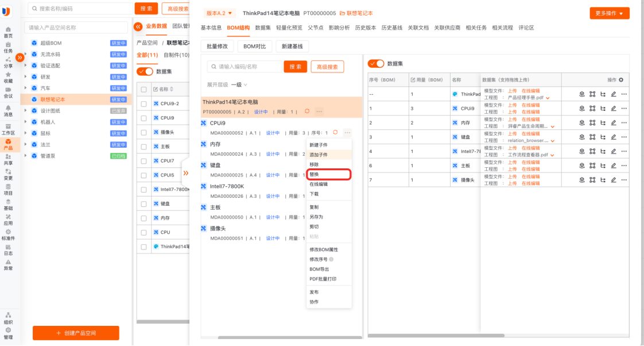Click the 请输入产品空间名称 input field

pyautogui.click(x=76, y=28)
